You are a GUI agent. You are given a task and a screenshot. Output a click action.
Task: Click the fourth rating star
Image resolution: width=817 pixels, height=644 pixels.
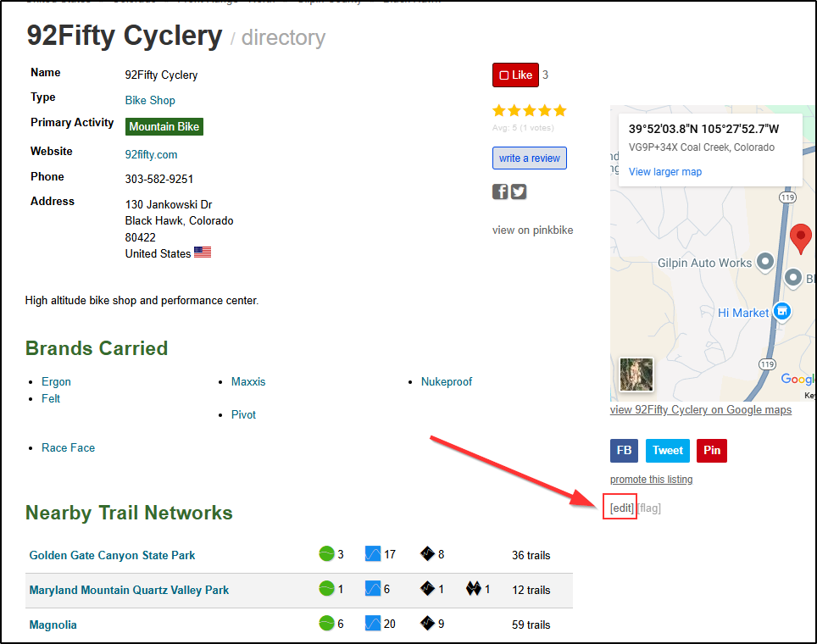click(545, 110)
